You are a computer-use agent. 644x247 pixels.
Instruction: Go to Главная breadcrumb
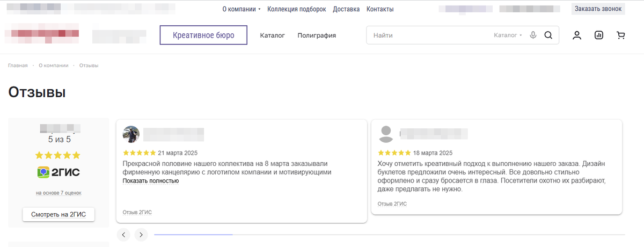coord(18,66)
